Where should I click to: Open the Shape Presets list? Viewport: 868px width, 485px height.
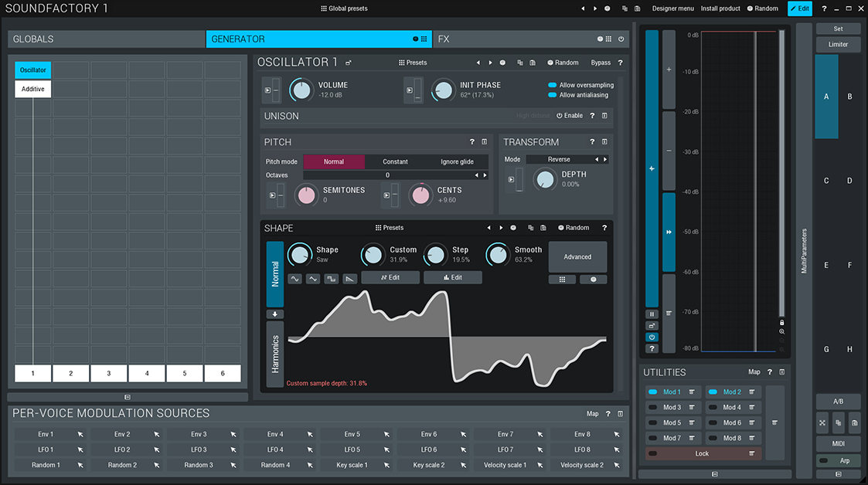(390, 228)
